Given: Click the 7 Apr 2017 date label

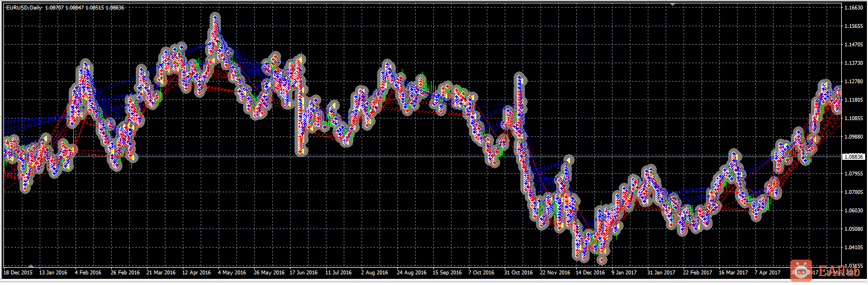Looking at the screenshot, I should (x=768, y=273).
